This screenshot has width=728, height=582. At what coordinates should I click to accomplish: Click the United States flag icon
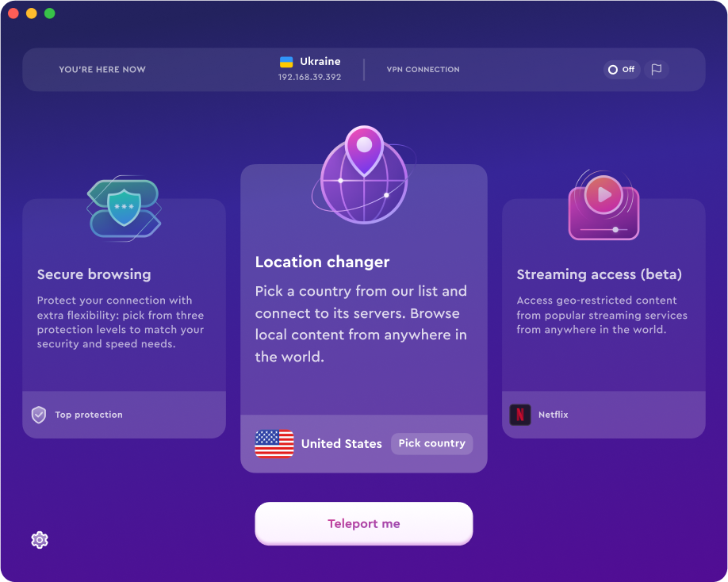274,444
